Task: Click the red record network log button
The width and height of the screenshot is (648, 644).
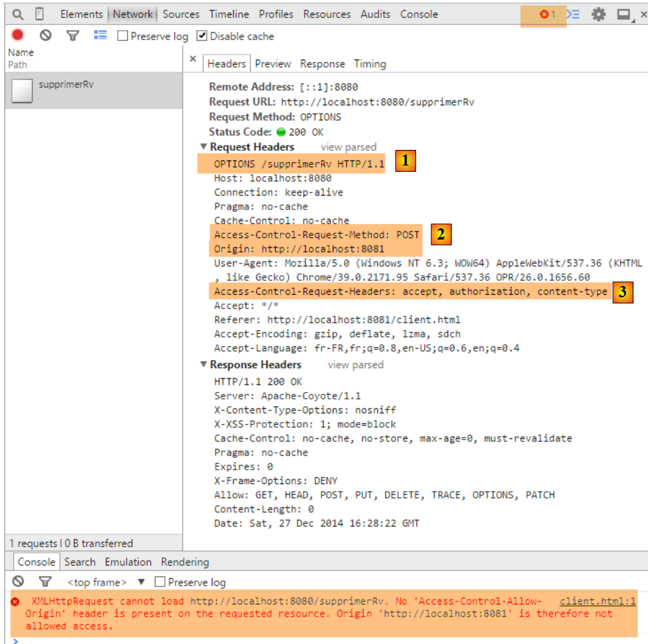Action: click(18, 36)
